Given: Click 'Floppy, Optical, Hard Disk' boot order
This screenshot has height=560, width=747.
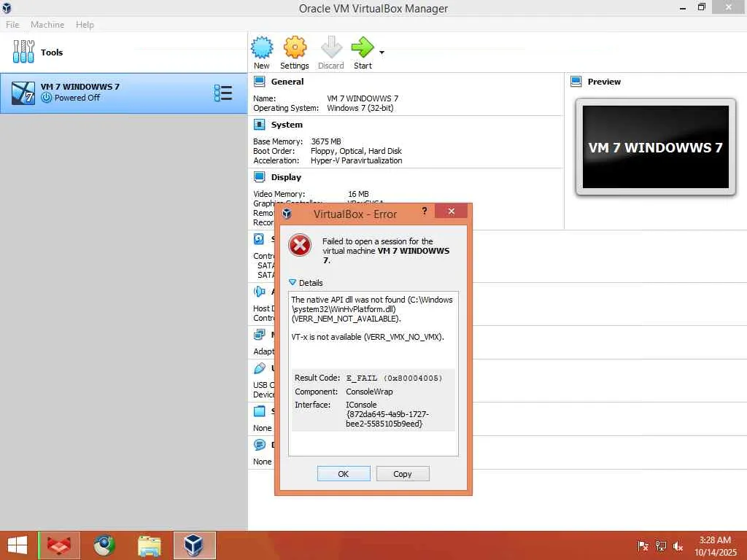Looking at the screenshot, I should pos(356,151).
